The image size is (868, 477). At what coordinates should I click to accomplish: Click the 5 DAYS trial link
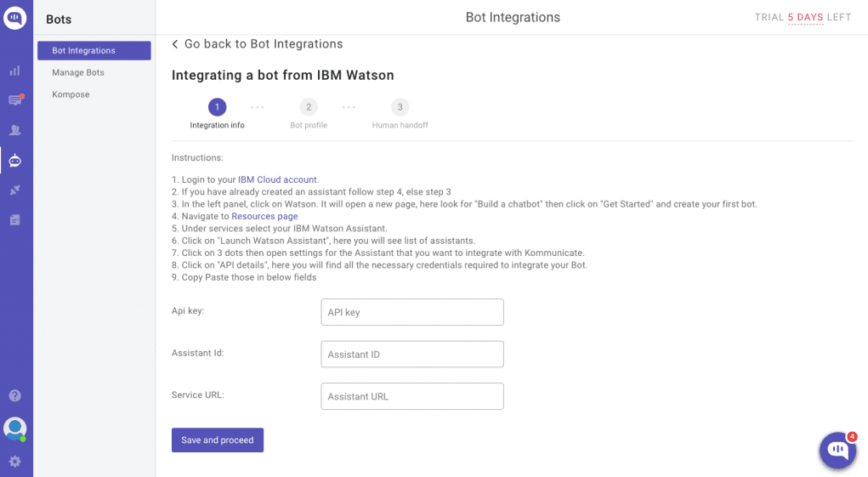pos(805,18)
